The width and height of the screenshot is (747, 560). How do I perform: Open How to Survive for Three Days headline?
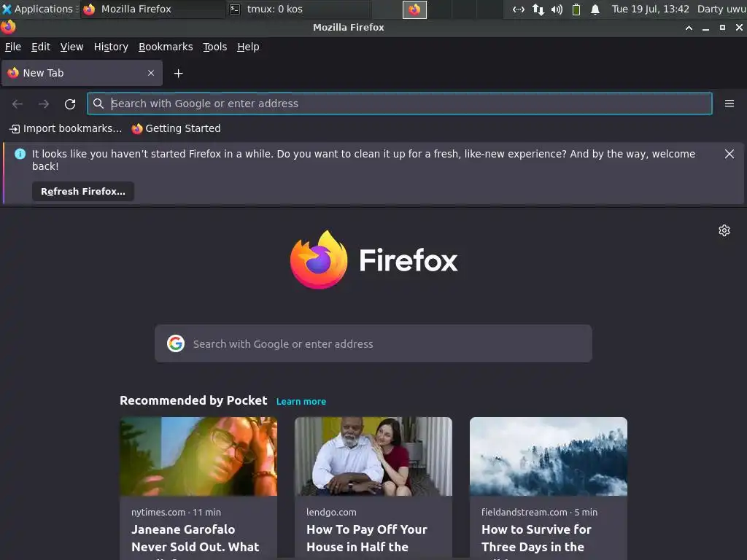536,539
